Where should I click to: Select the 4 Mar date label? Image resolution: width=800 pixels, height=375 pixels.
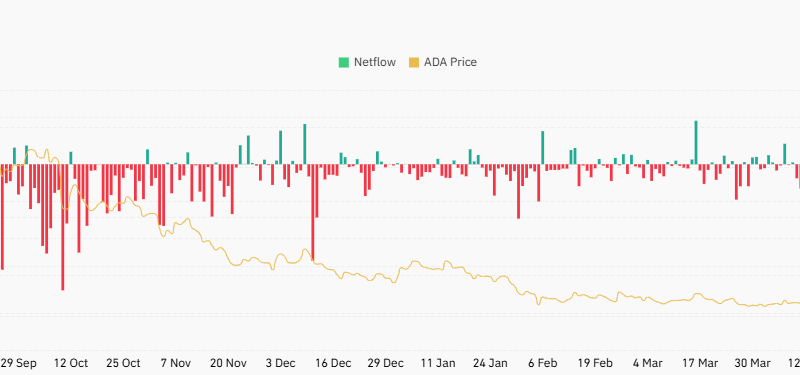(x=648, y=363)
